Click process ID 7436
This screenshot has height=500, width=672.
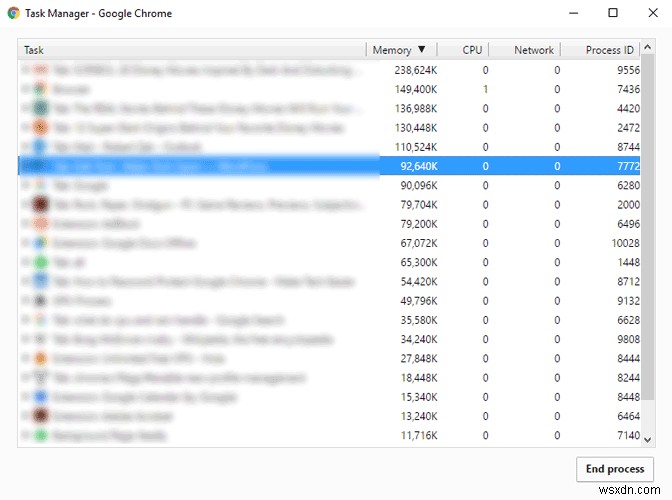click(x=628, y=89)
